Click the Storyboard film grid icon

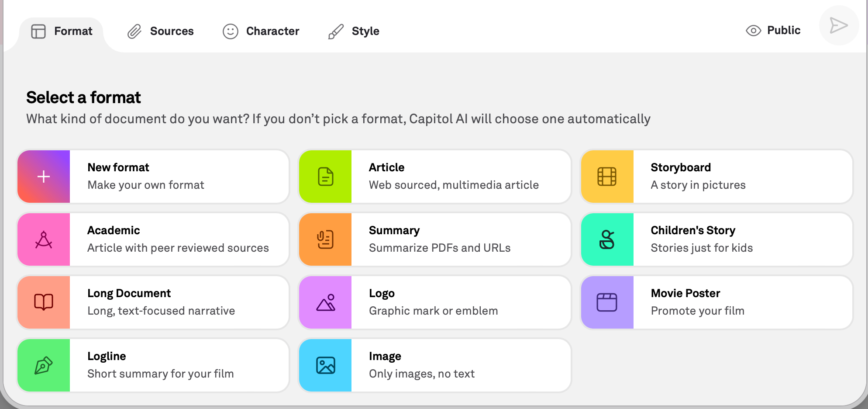coord(607,177)
